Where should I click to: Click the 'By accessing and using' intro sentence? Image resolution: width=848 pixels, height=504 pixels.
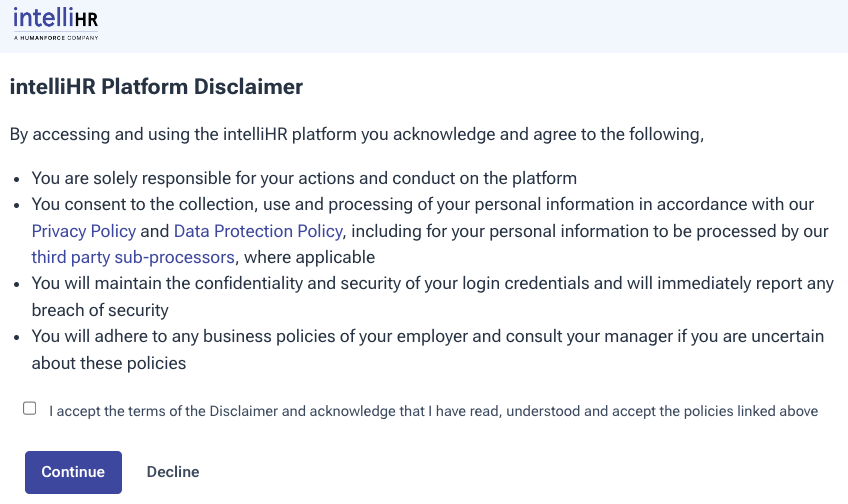coord(357,134)
